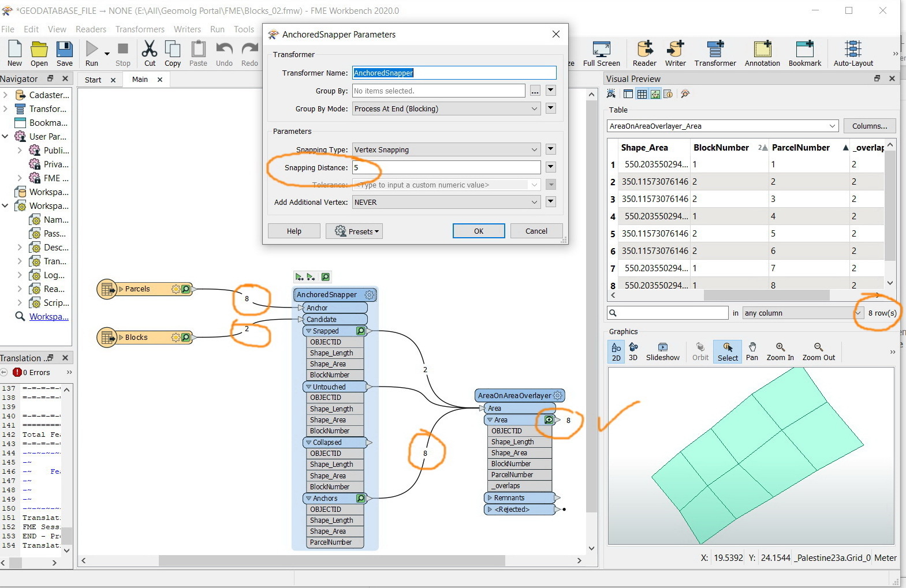Toggle Feature Information window in Visual Preview
Screen dimensions: 906x588
click(668, 94)
